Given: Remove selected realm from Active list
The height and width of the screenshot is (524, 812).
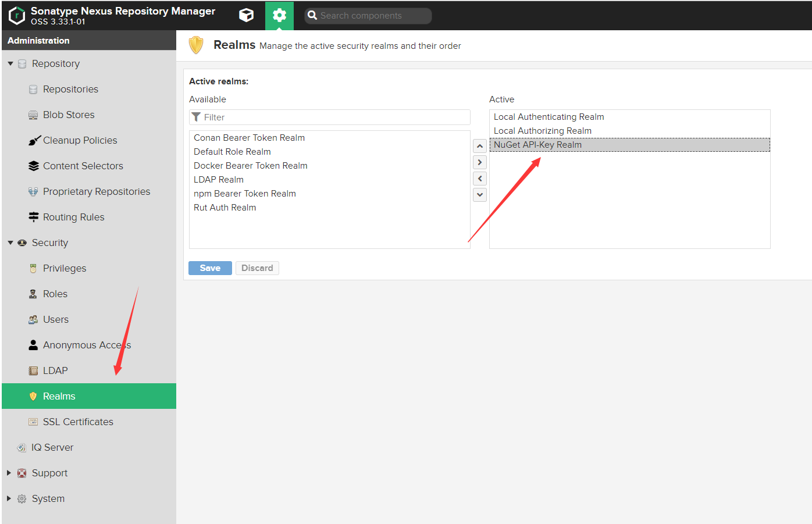Looking at the screenshot, I should (480, 179).
